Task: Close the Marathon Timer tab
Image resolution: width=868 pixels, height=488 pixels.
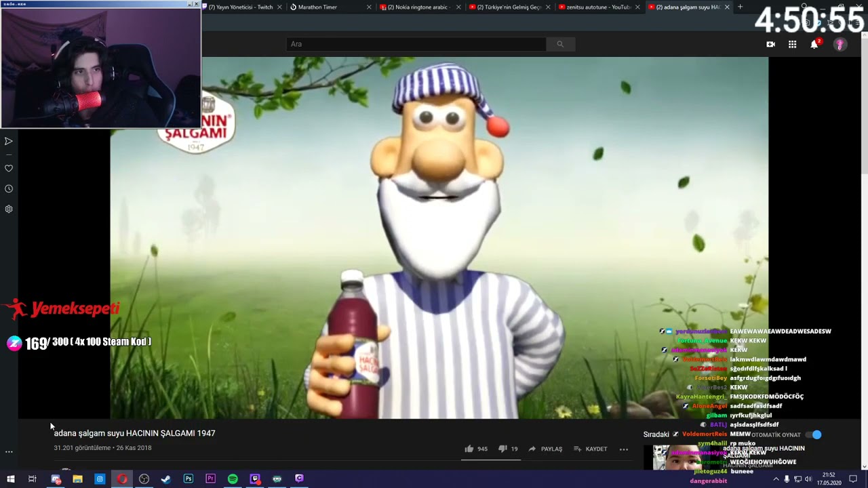Action: (x=369, y=7)
